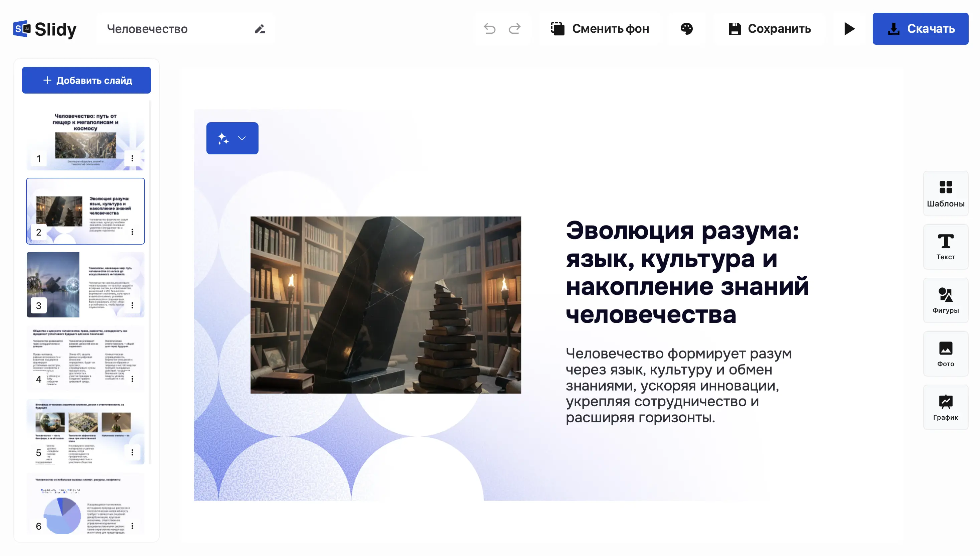This screenshot has width=980, height=556.
Task: Click Сменить фон button
Action: coord(600,29)
